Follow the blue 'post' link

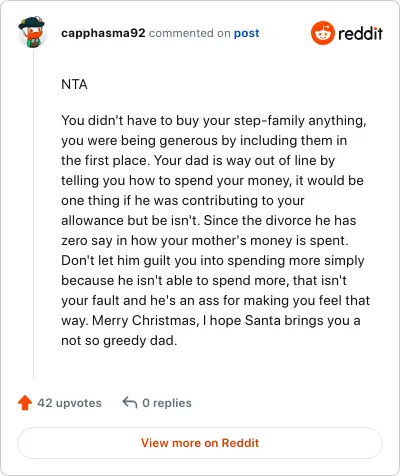coord(246,33)
